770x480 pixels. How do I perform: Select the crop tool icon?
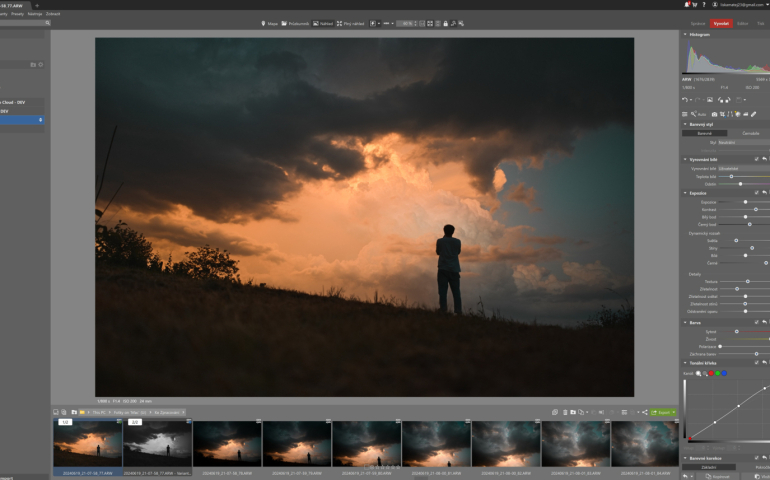[x=722, y=114]
